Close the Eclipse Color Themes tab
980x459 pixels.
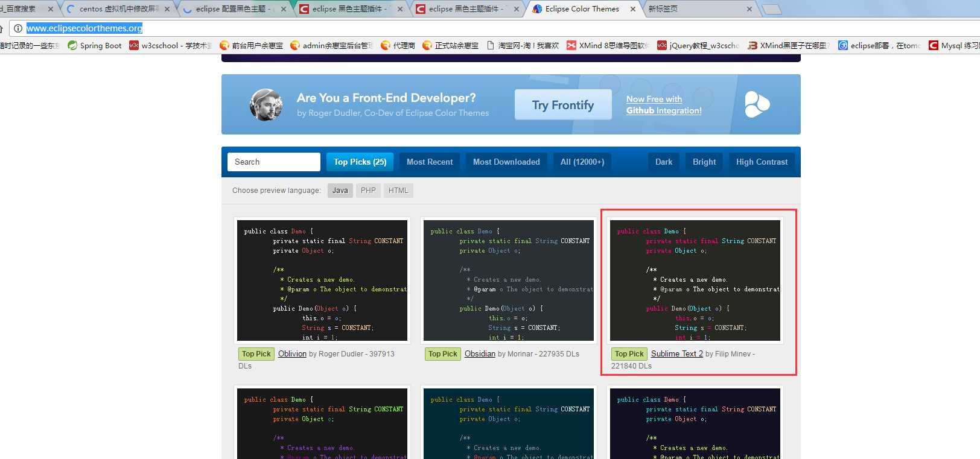(x=633, y=9)
